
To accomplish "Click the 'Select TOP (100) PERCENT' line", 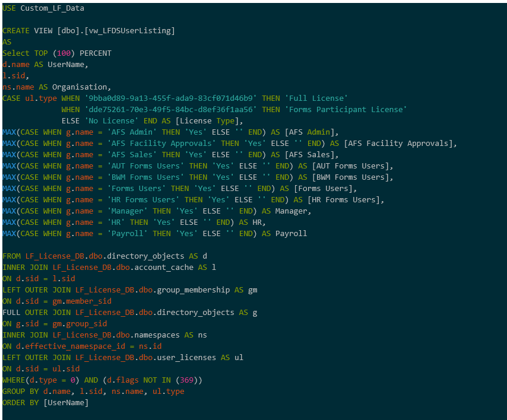I will [x=57, y=53].
